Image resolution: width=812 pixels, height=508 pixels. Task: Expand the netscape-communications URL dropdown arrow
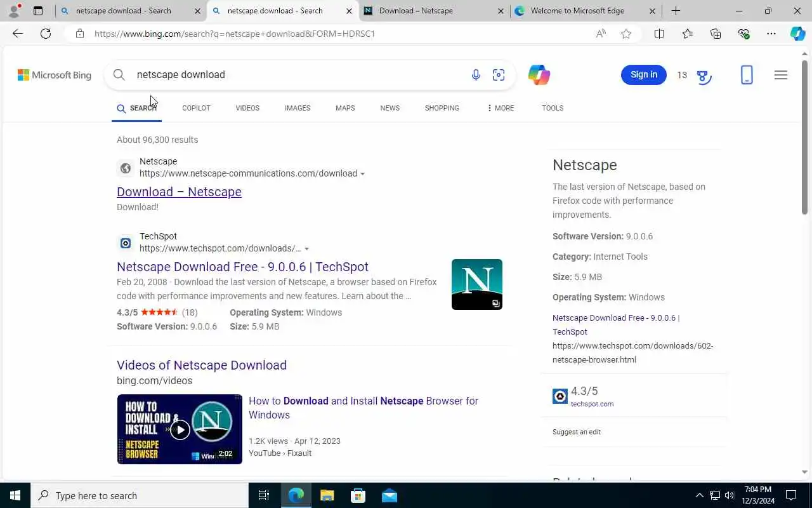click(x=362, y=174)
